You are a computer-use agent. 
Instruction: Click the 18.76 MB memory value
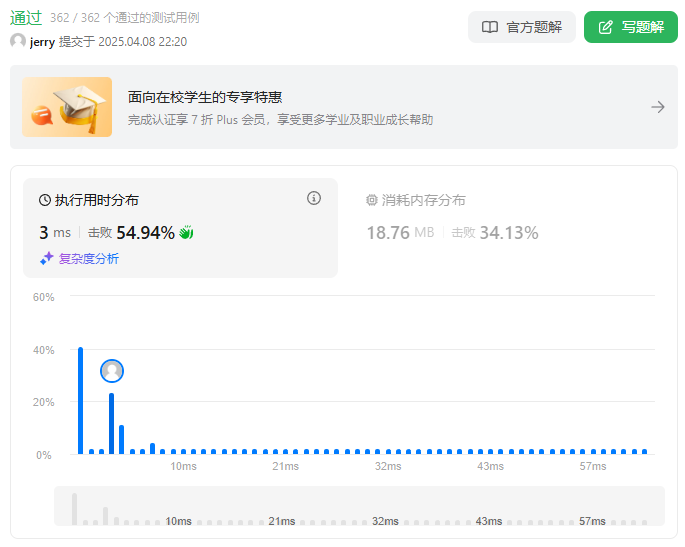click(x=400, y=232)
